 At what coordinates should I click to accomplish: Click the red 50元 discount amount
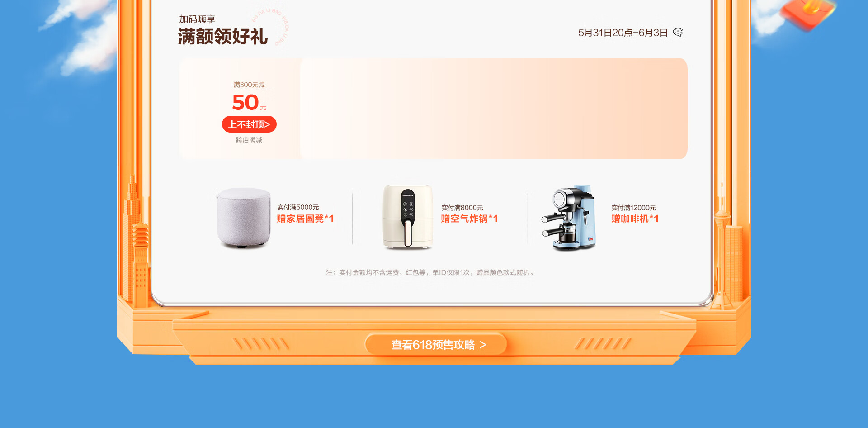249,102
